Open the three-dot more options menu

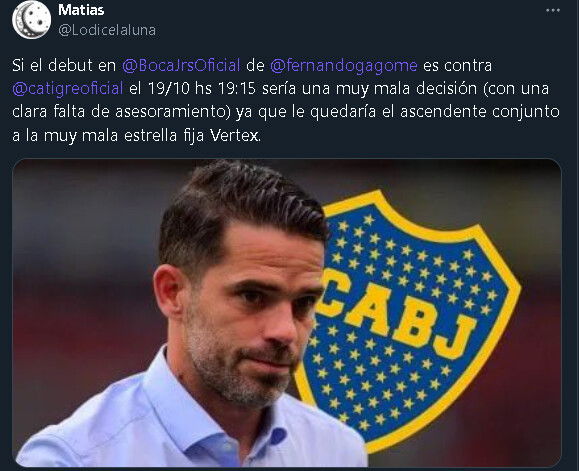coord(553,10)
